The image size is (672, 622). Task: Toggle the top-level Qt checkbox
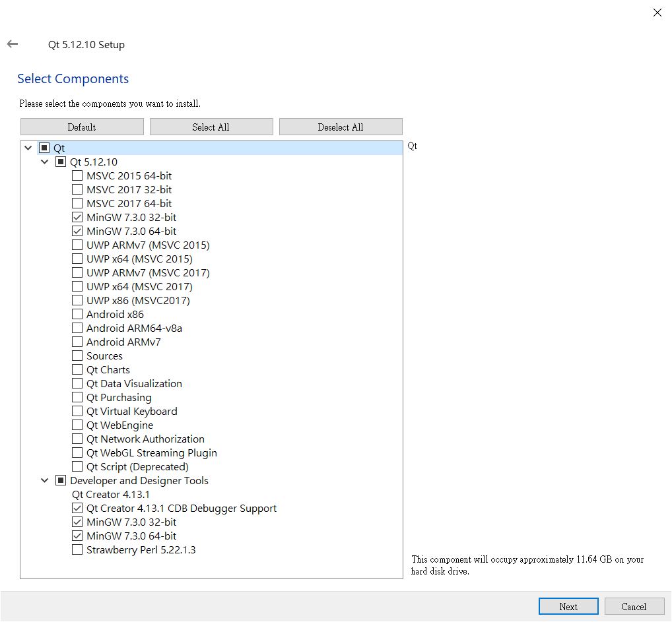tap(44, 148)
